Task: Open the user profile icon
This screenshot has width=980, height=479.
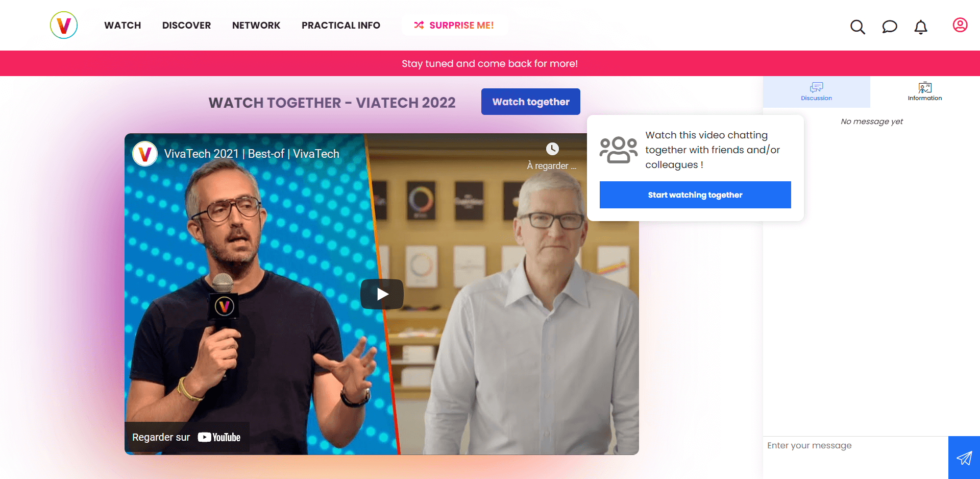Action: click(960, 25)
